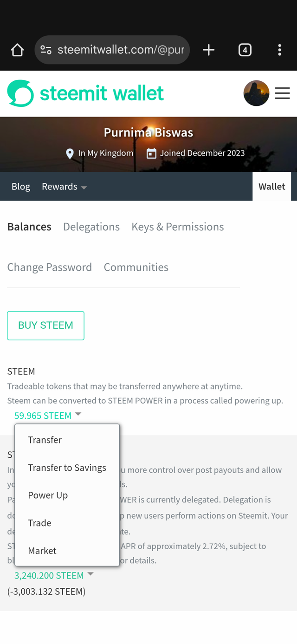The image size is (297, 644).
Task: Expand the 3,240.200 STEEM power dropdown
Action: (54, 575)
